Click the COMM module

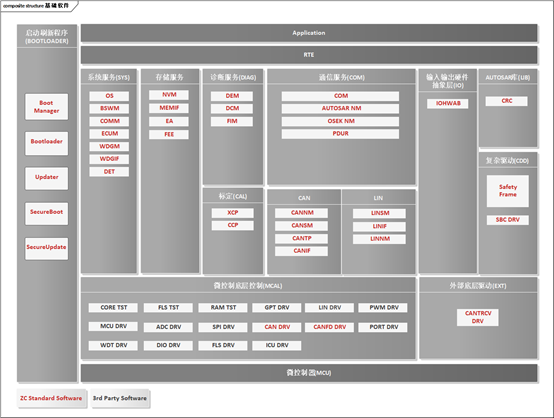109,121
